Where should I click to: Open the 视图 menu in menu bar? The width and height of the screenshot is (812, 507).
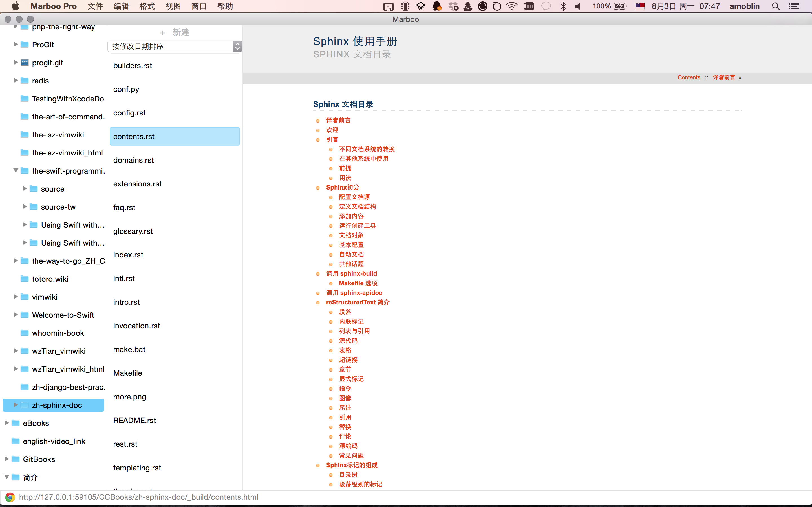[x=173, y=6]
